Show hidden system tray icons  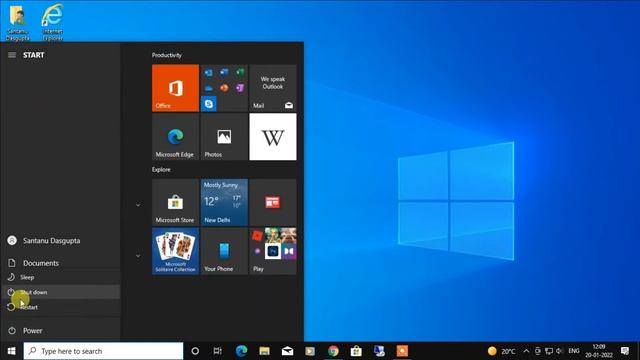tap(526, 351)
